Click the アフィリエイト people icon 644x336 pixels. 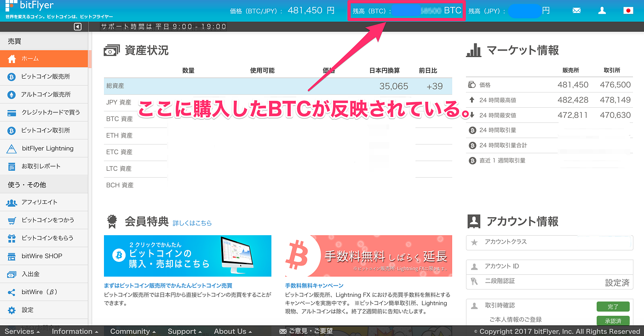click(12, 202)
